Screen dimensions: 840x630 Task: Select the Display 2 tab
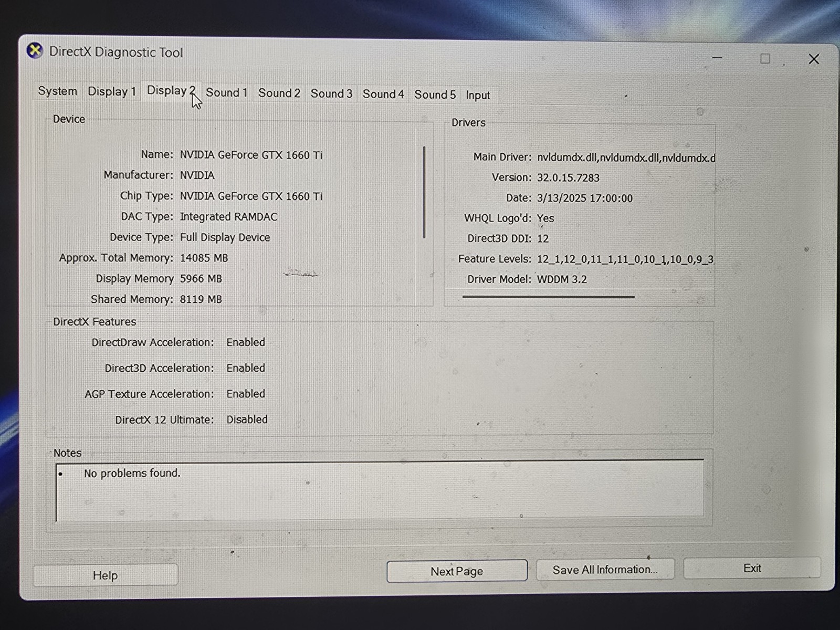[x=171, y=90]
